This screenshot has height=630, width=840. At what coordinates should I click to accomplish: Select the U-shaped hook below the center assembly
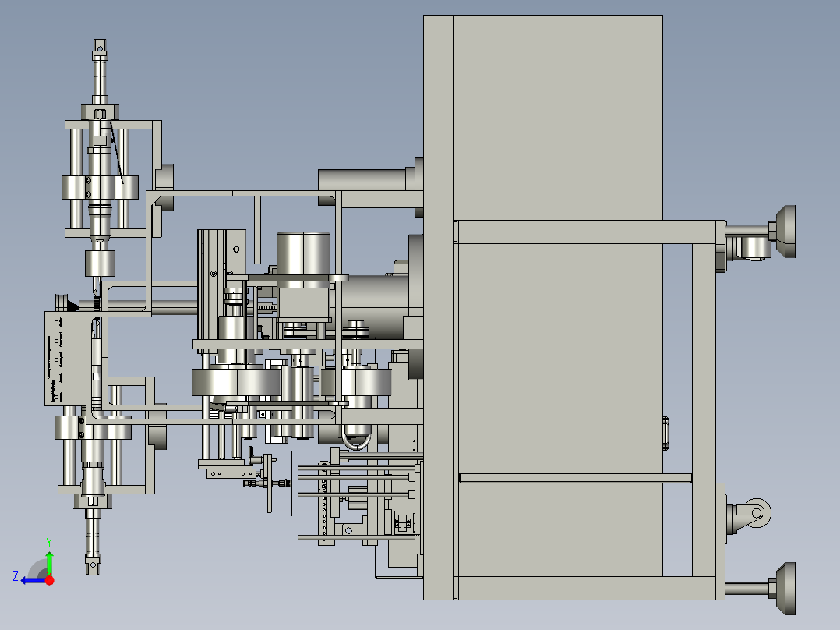[356, 442]
